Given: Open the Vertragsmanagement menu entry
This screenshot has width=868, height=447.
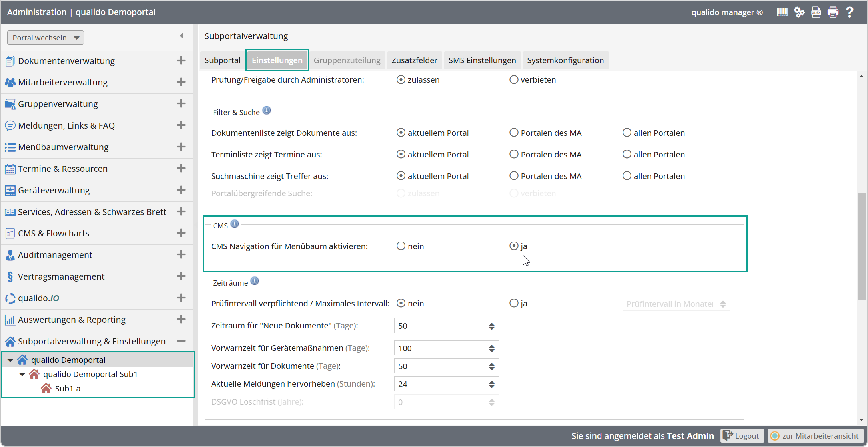Looking at the screenshot, I should 61,276.
